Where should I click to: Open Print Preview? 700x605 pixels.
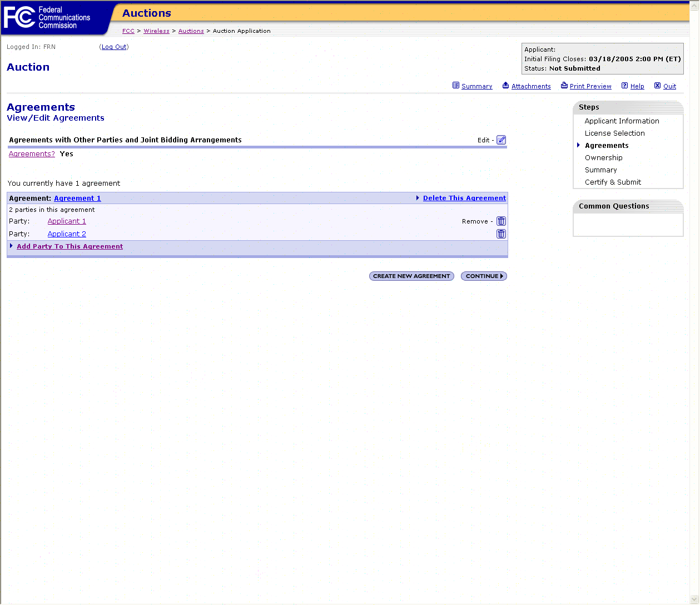590,86
